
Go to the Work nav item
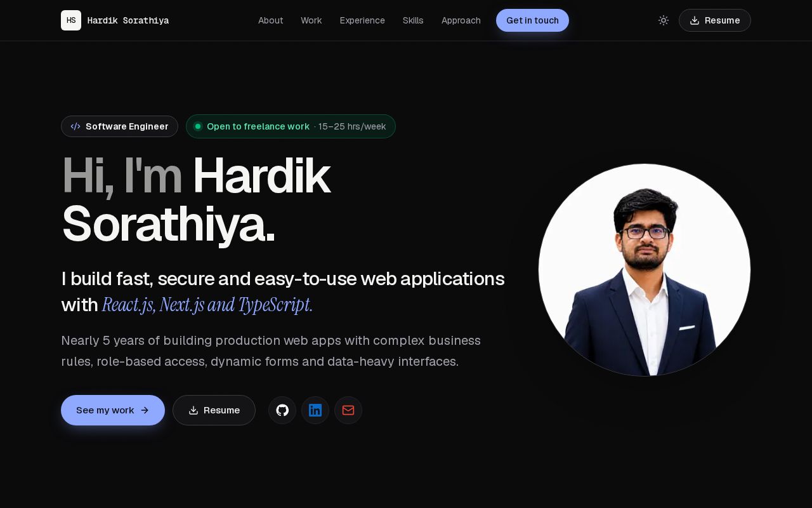click(x=311, y=20)
